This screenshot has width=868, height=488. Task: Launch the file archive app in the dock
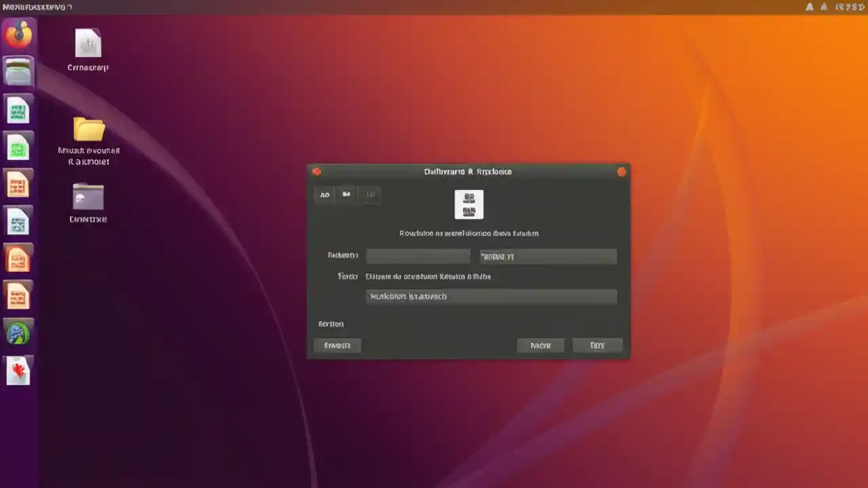18,71
